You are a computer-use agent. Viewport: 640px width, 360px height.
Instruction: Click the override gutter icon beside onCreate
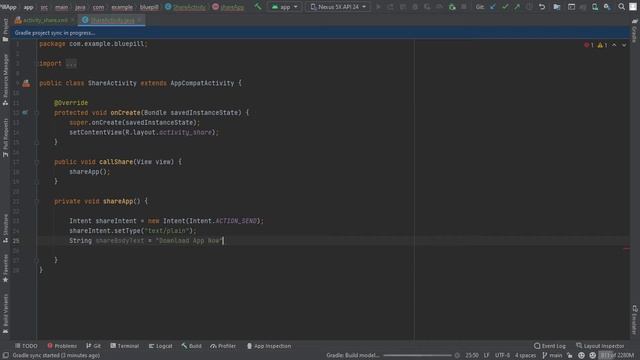click(25, 113)
